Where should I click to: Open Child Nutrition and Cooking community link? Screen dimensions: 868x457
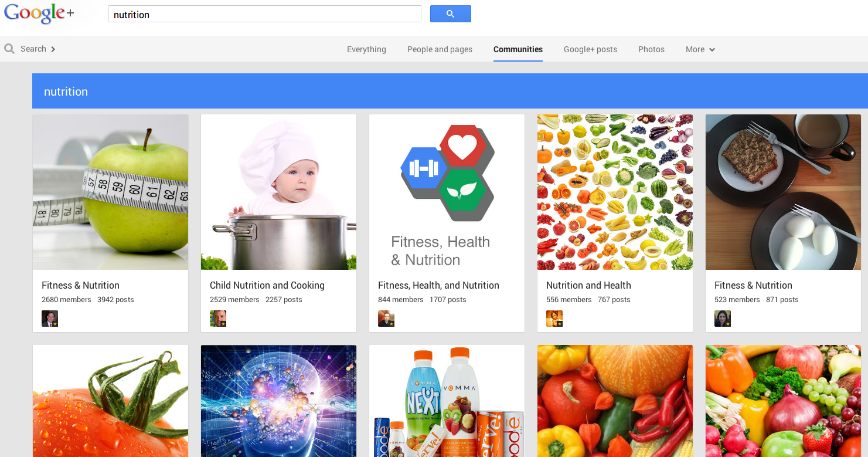(x=267, y=285)
